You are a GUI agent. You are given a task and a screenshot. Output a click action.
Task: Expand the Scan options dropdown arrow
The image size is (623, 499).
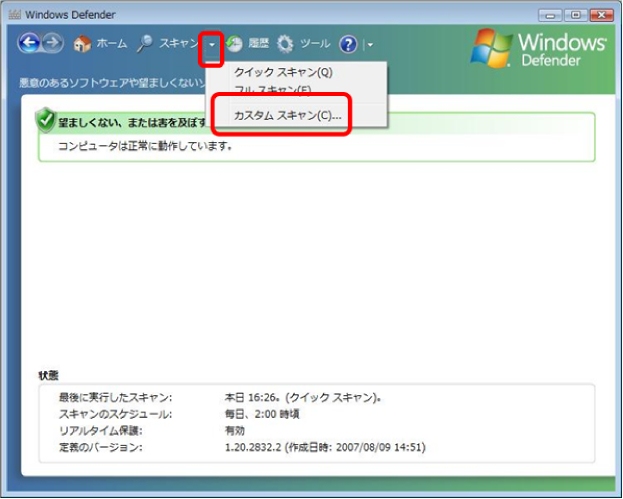click(211, 46)
